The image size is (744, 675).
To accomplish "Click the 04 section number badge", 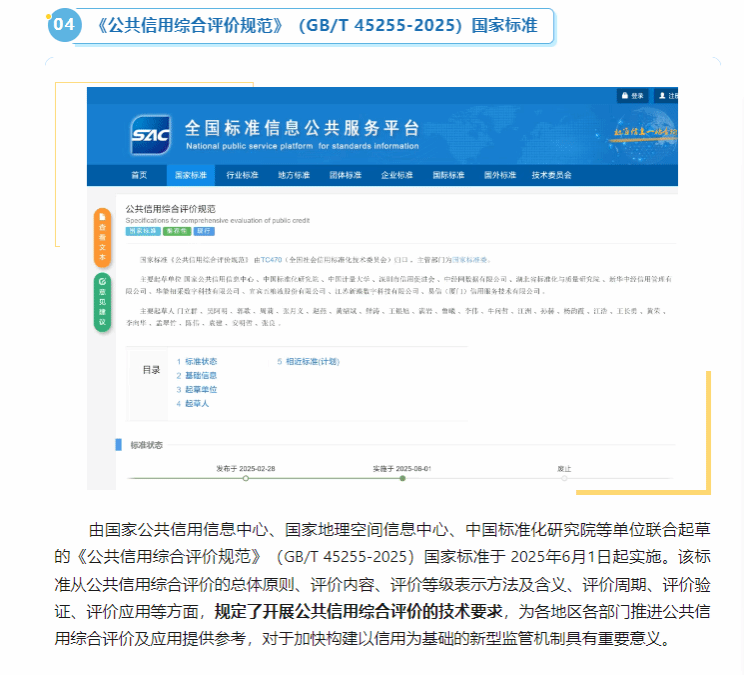I will point(63,25).
